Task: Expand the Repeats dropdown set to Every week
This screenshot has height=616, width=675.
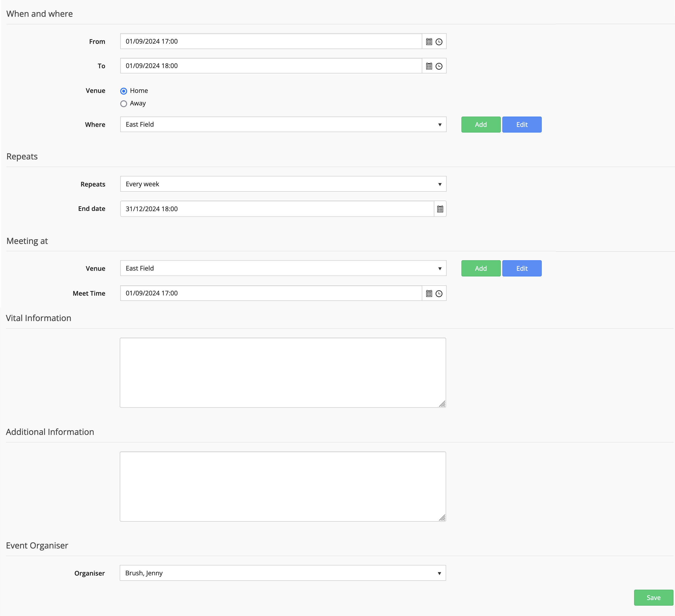Action: [x=283, y=184]
